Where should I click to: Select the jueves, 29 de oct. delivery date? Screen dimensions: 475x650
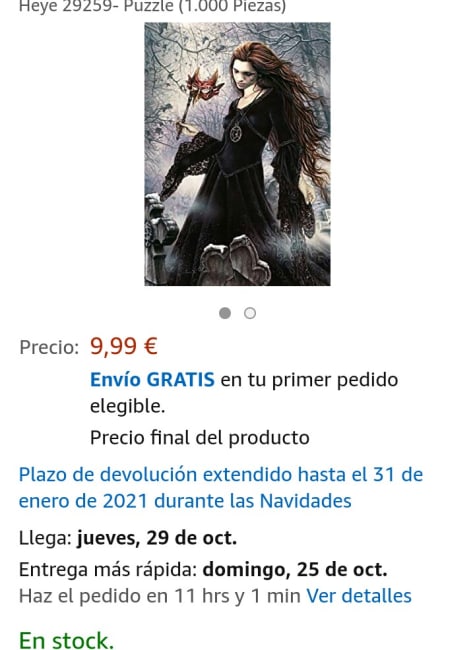(x=157, y=538)
